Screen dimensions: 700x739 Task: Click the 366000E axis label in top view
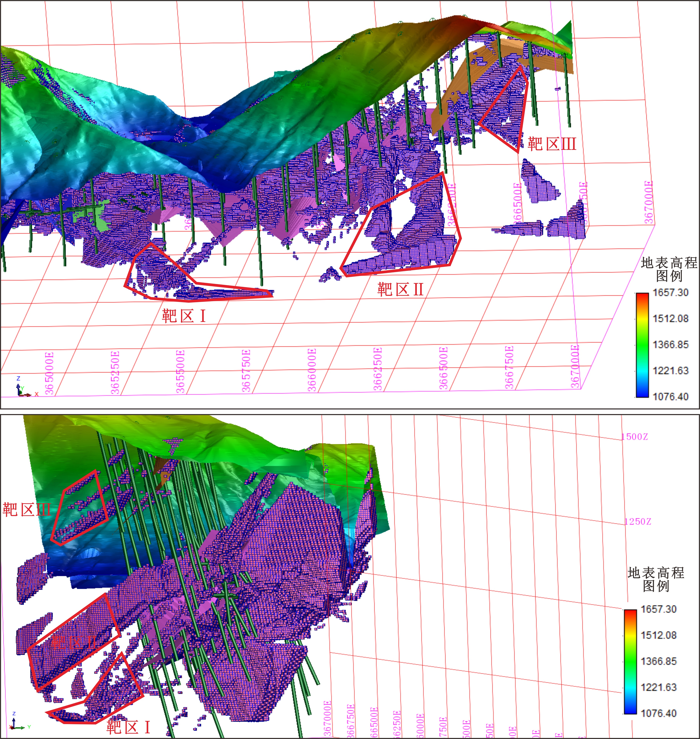[x=312, y=370]
